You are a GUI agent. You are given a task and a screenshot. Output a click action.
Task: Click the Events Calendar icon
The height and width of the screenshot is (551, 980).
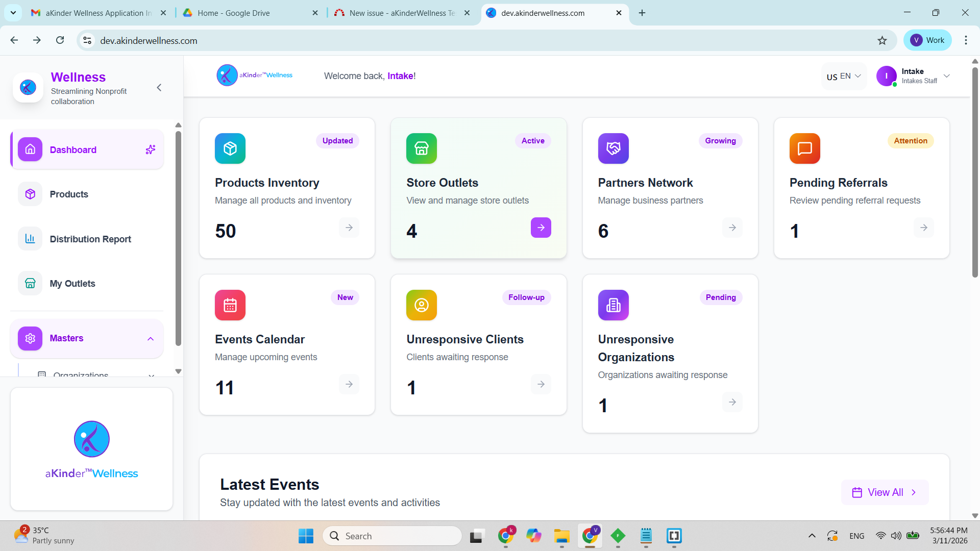tap(230, 305)
